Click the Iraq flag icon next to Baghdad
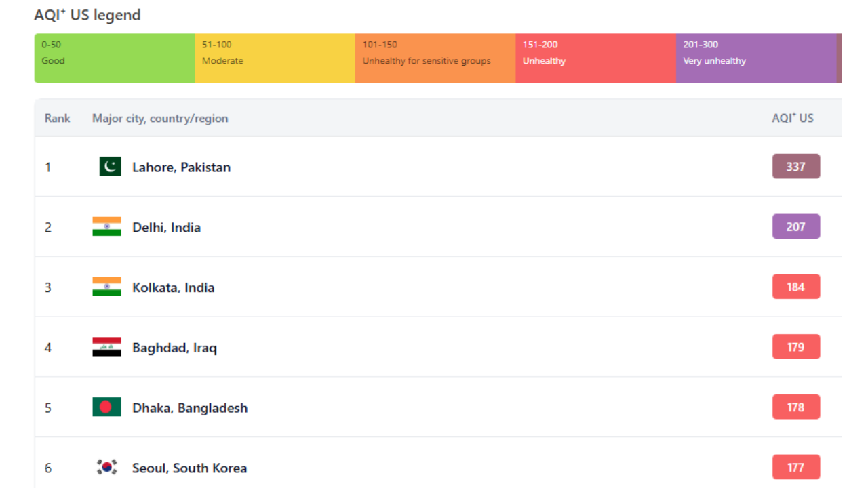The width and height of the screenshot is (868, 488). tap(106, 347)
